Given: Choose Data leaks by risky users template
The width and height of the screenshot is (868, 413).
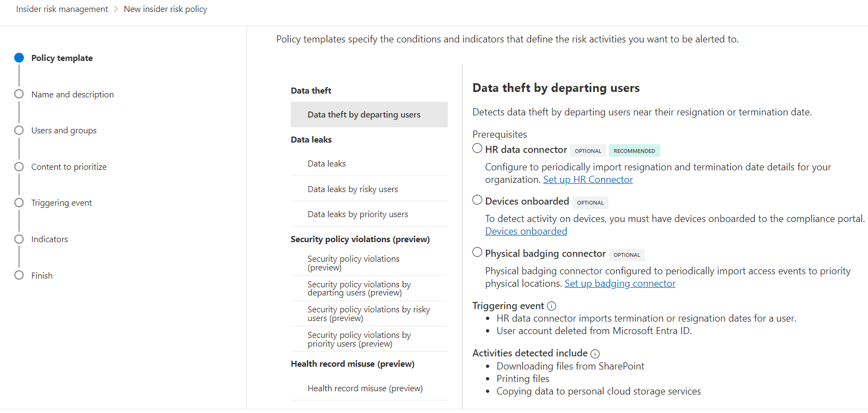Looking at the screenshot, I should coord(353,189).
